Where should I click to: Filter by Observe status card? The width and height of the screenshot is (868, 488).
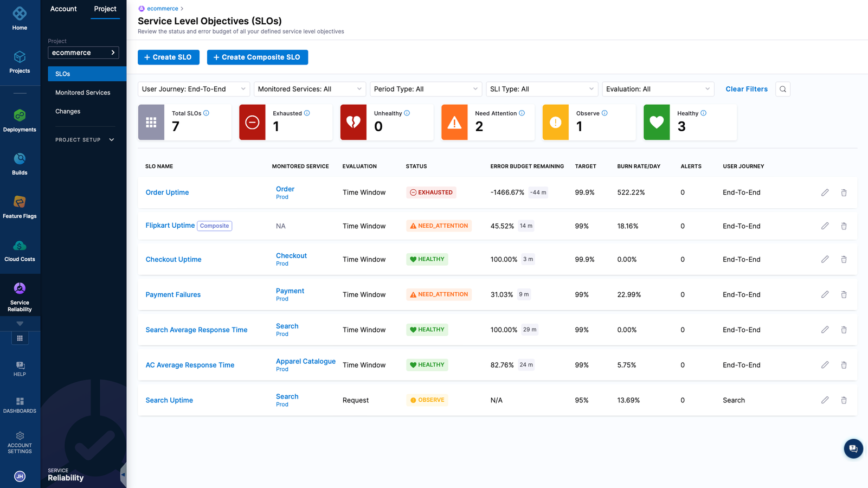589,123
